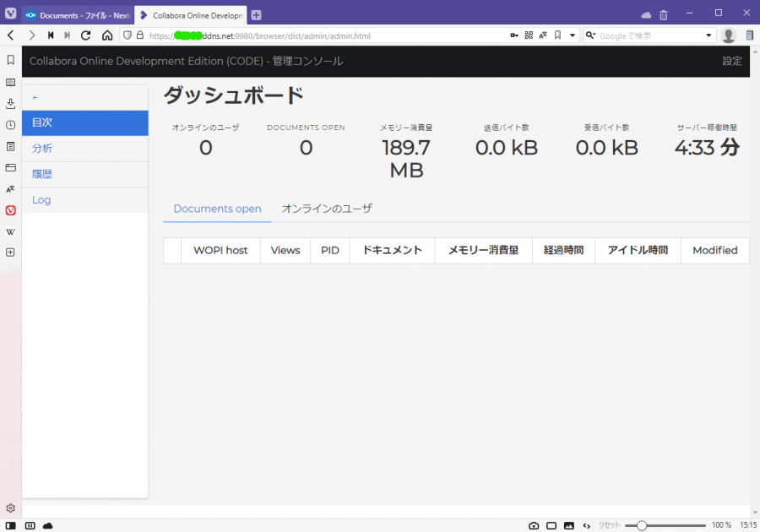This screenshot has width=760, height=532.
Task: Toggle the sidebar panel visibility
Action: pos(10,525)
